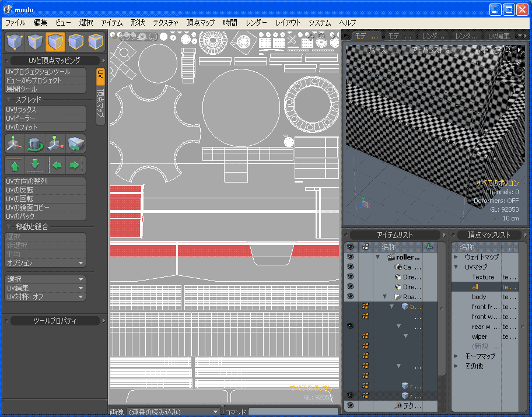Screen dimensions: 532x417
Task: Expand the ウェイトマップ group
Action: (456, 257)
